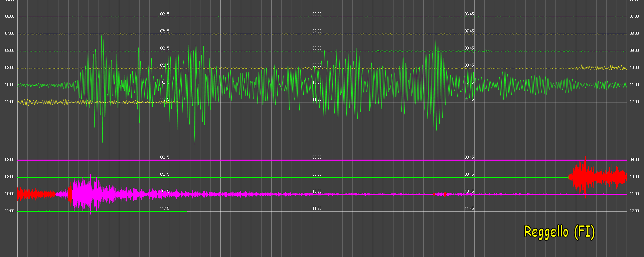Viewport: 644px width, 257px height.
Task: Click 12:00 right axis label, upper seismogram
Action: (634, 102)
